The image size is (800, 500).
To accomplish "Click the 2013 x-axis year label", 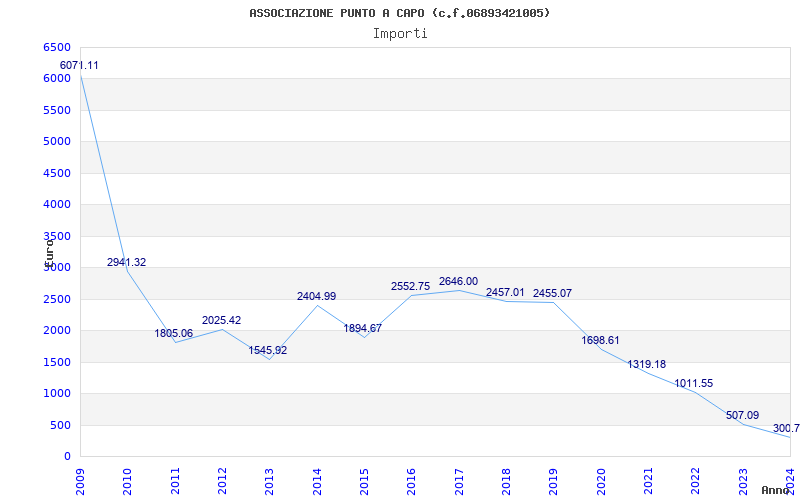I will (269, 482).
